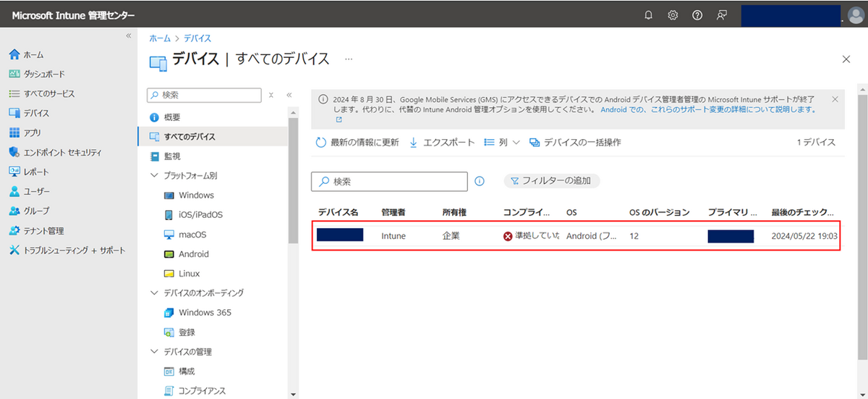Open 概要 in device menu
Image resolution: width=868 pixels, height=399 pixels.
coord(165,117)
